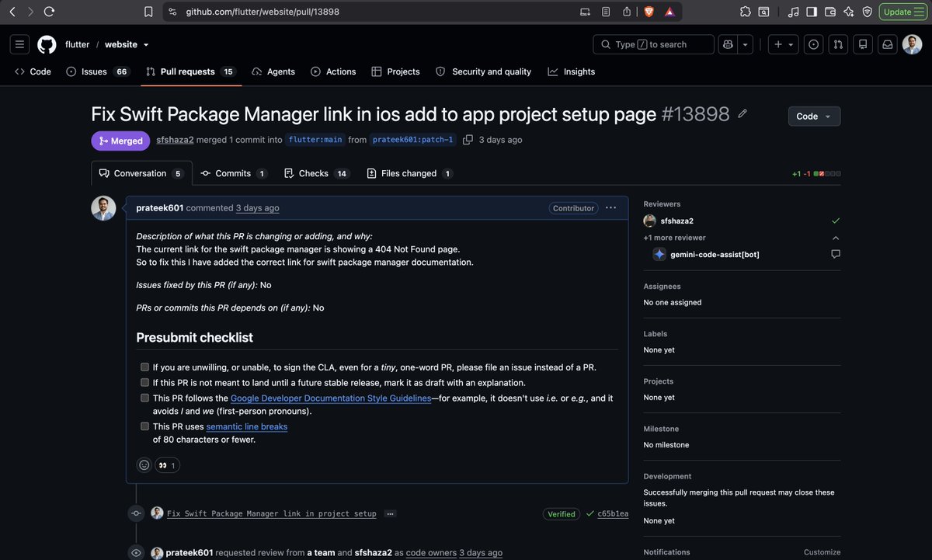Click the share icon in address bar
The width and height of the screenshot is (932, 560).
point(627,12)
